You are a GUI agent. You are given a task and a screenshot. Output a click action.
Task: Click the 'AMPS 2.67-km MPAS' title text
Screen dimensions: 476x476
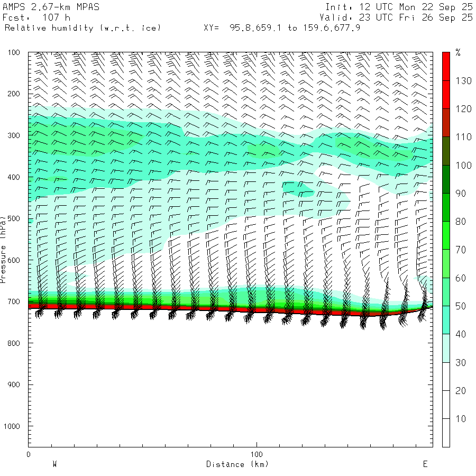51,7
